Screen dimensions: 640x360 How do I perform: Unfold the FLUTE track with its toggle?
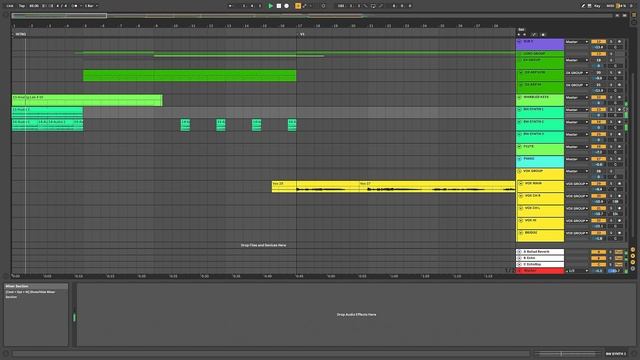520,147
